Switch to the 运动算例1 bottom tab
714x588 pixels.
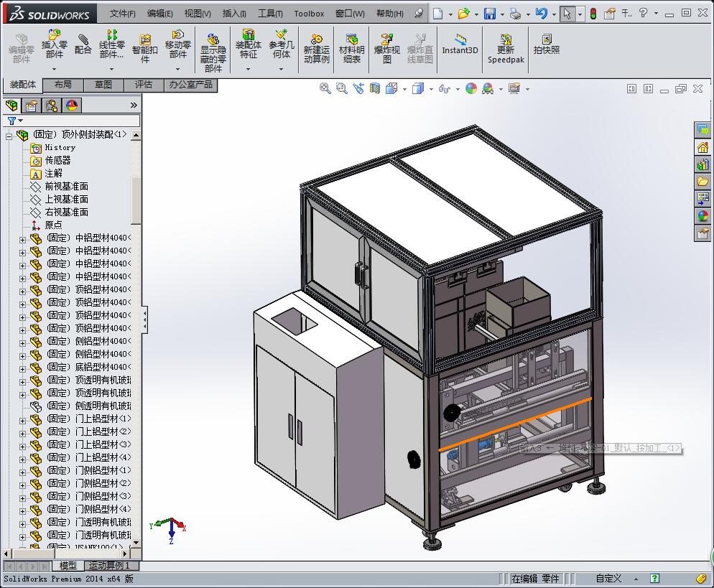click(110, 566)
